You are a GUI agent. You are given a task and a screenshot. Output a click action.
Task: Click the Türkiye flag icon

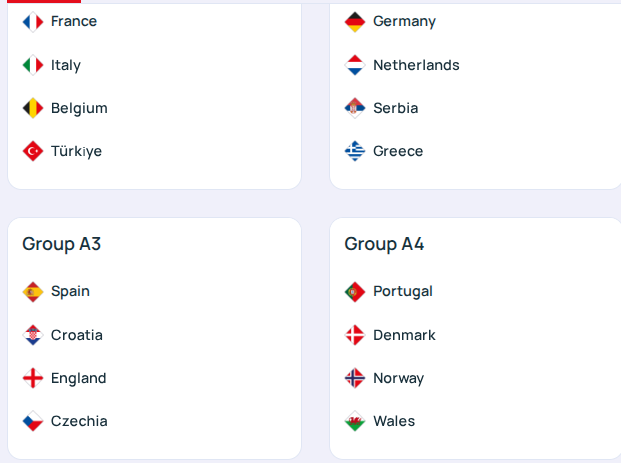click(33, 151)
